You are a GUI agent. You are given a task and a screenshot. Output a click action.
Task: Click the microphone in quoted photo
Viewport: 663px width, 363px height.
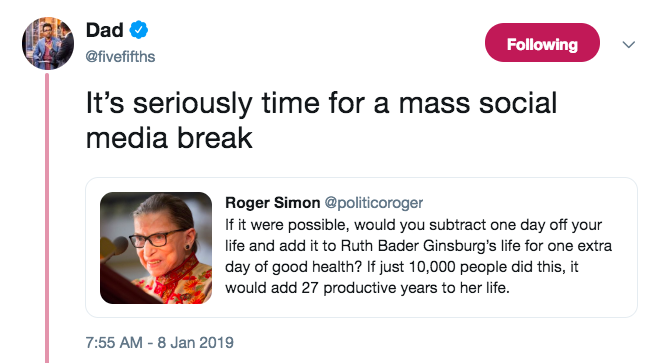pos(115,247)
